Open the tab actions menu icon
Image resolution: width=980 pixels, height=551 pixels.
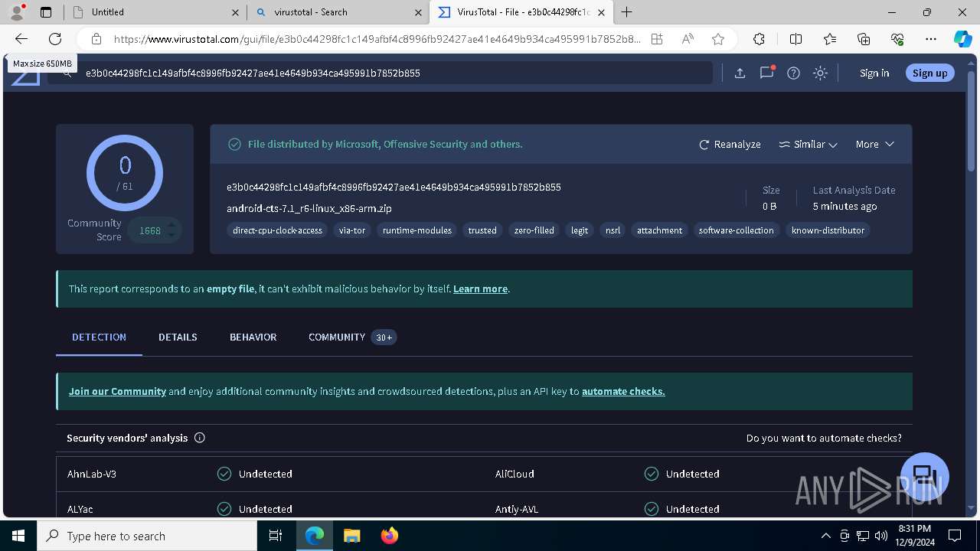(46, 12)
